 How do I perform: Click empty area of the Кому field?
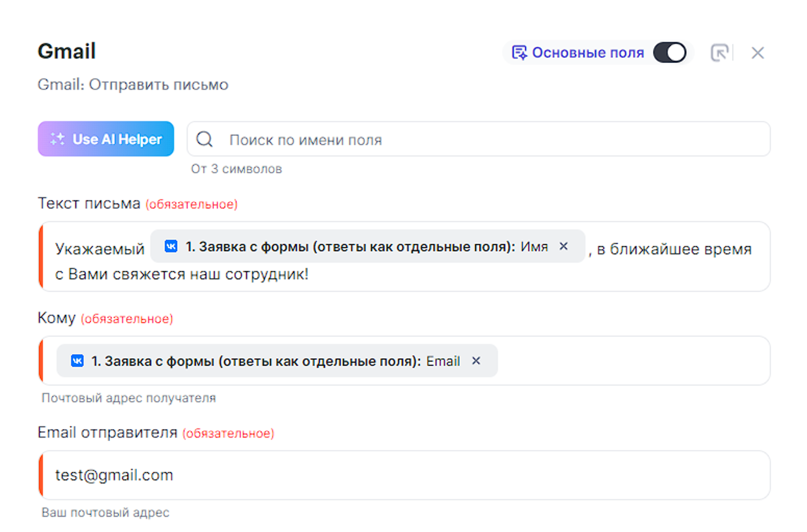631,361
